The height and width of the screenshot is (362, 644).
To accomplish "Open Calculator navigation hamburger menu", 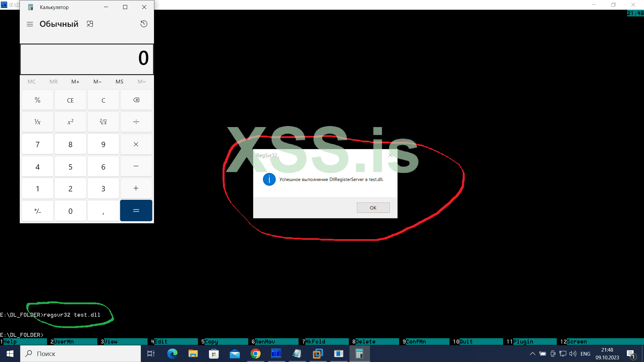I will [30, 24].
